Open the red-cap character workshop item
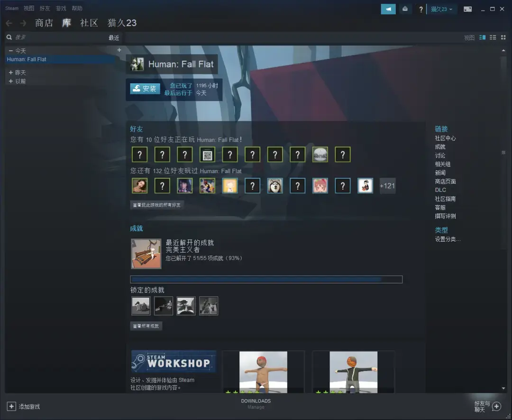The height and width of the screenshot is (420, 512). click(263, 372)
